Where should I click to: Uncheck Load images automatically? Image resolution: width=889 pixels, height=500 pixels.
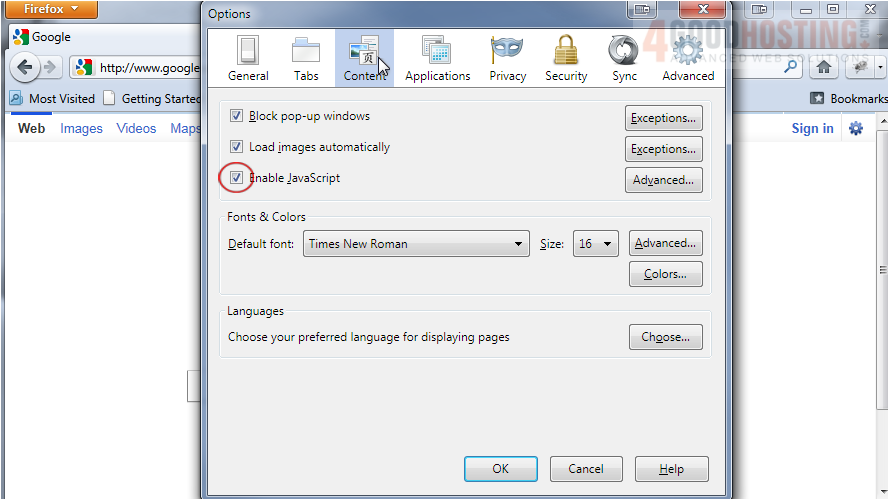[x=237, y=147]
